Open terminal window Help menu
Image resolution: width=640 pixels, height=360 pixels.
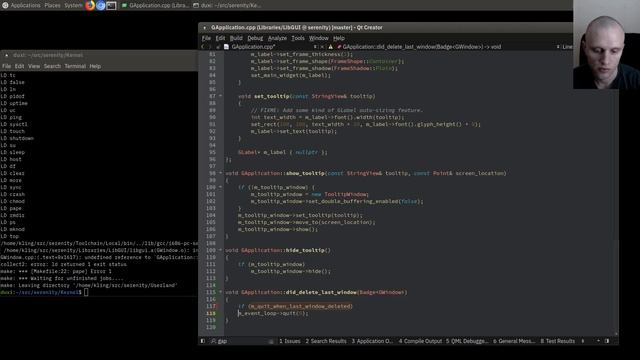tap(95, 66)
